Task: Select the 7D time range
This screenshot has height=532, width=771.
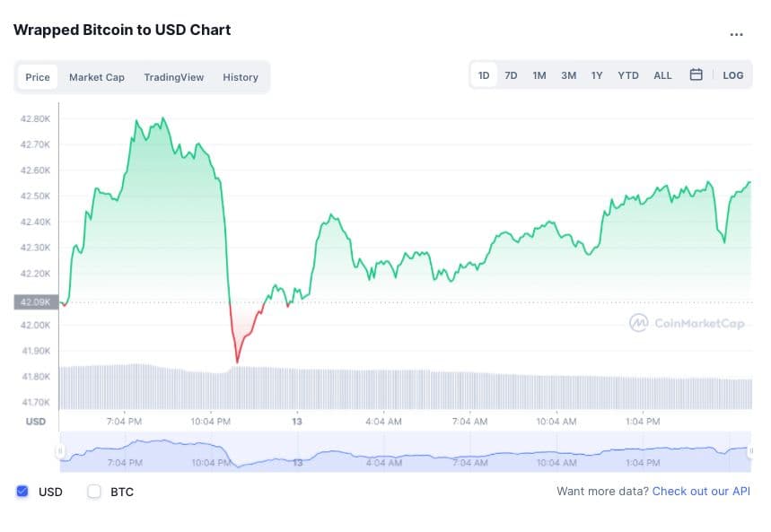Action: tap(511, 75)
